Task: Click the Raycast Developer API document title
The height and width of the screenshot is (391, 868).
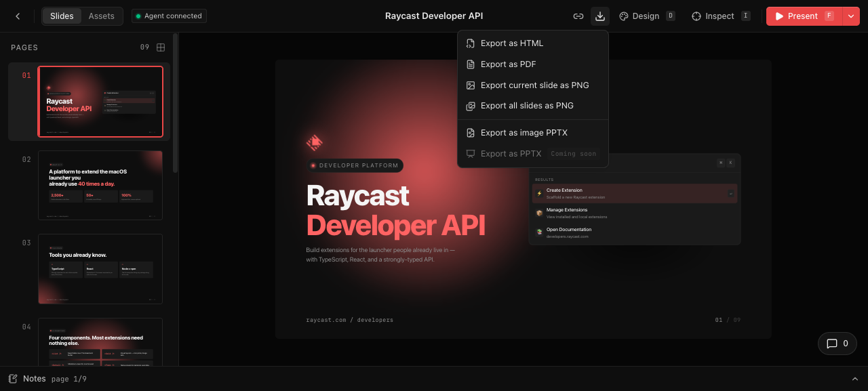Action: [434, 16]
